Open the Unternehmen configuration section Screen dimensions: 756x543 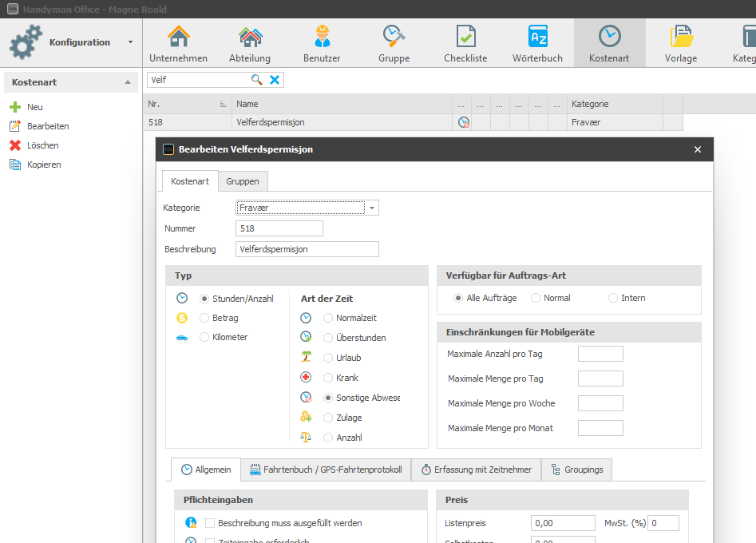click(x=178, y=43)
